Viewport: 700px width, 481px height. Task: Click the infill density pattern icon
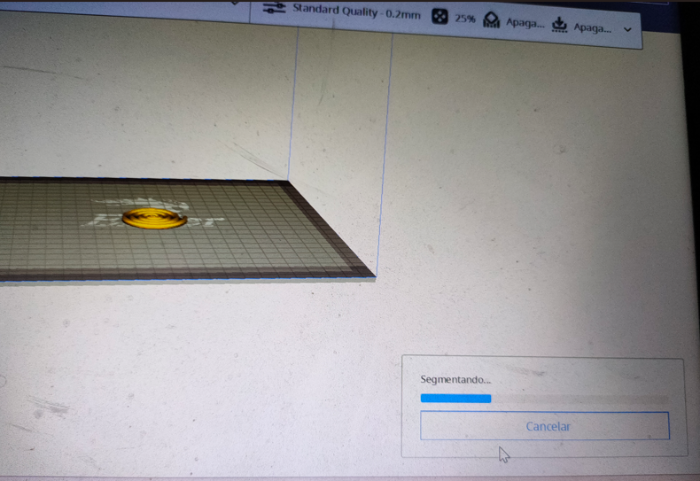(439, 17)
